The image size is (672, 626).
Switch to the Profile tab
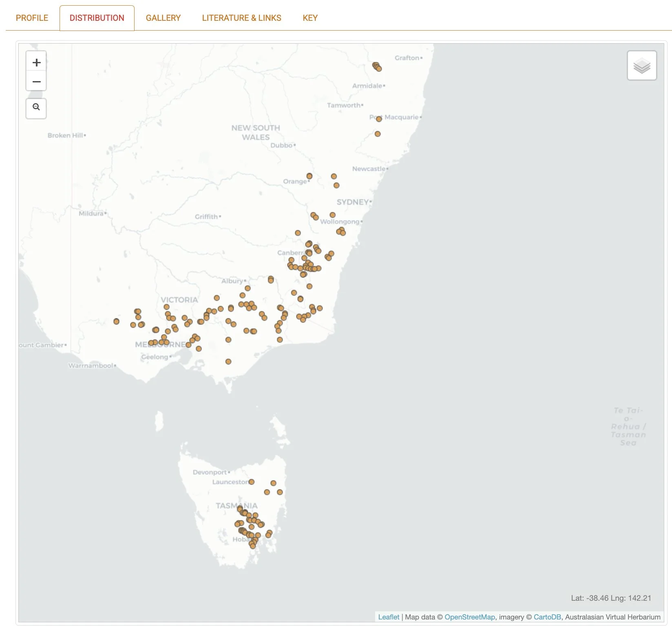pos(32,18)
